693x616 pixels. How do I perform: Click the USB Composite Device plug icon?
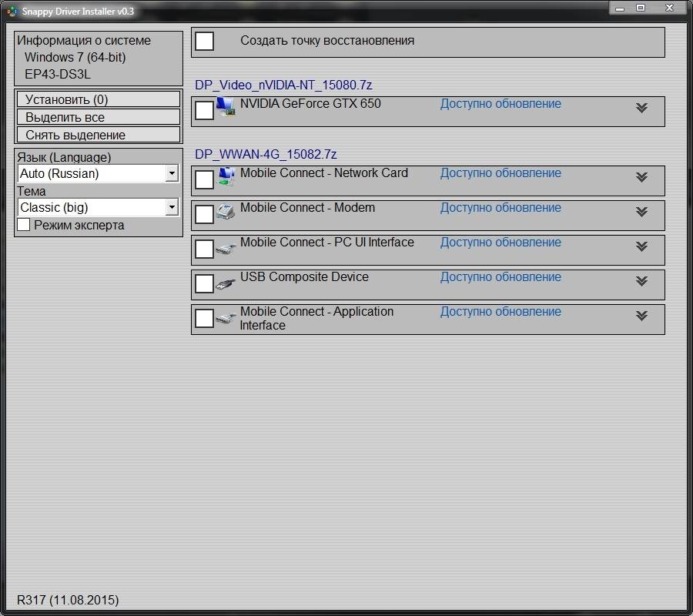click(x=226, y=284)
